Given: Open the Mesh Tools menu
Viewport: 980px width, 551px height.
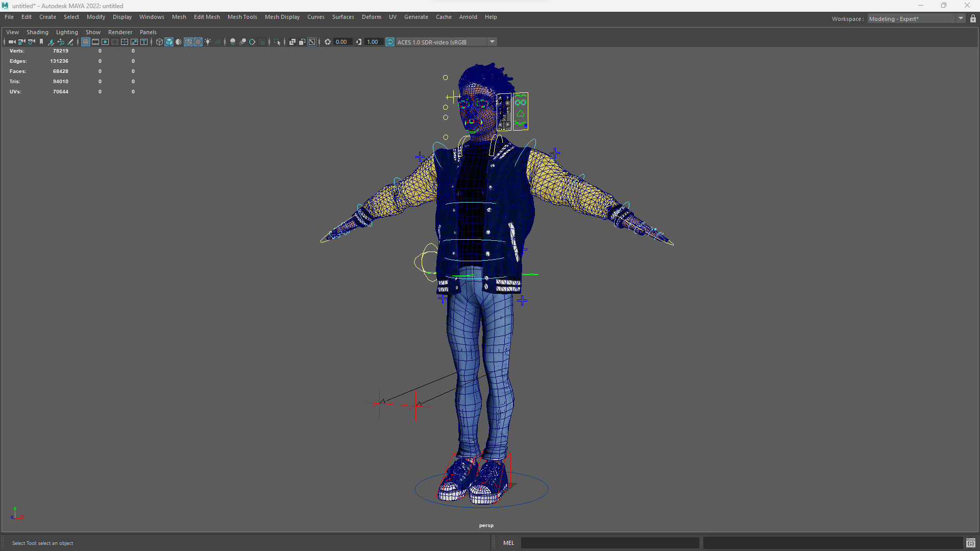Looking at the screenshot, I should 242,17.
